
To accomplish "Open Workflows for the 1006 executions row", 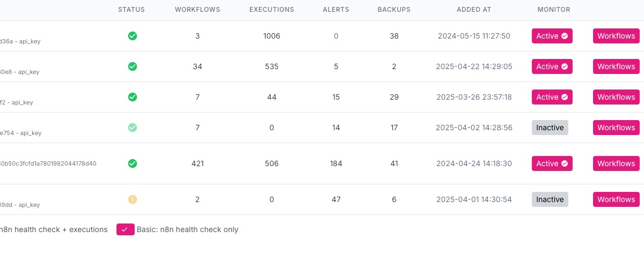I will point(616,36).
